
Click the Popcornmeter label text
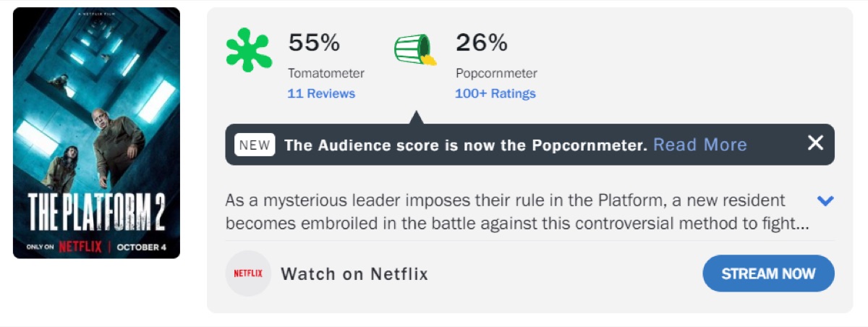click(x=496, y=73)
